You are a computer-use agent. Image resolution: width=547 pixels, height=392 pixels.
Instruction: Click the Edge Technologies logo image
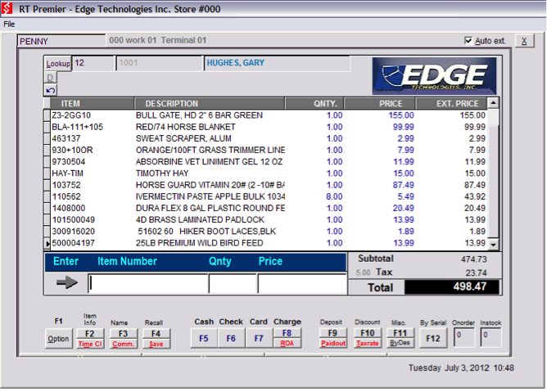[x=433, y=75]
